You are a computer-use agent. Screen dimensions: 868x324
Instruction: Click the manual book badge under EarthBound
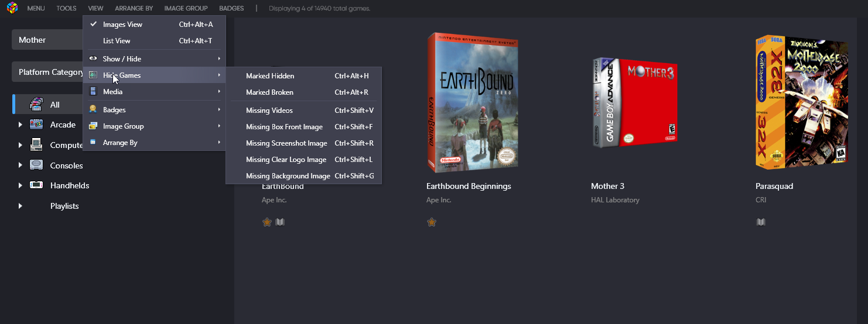[x=280, y=222]
